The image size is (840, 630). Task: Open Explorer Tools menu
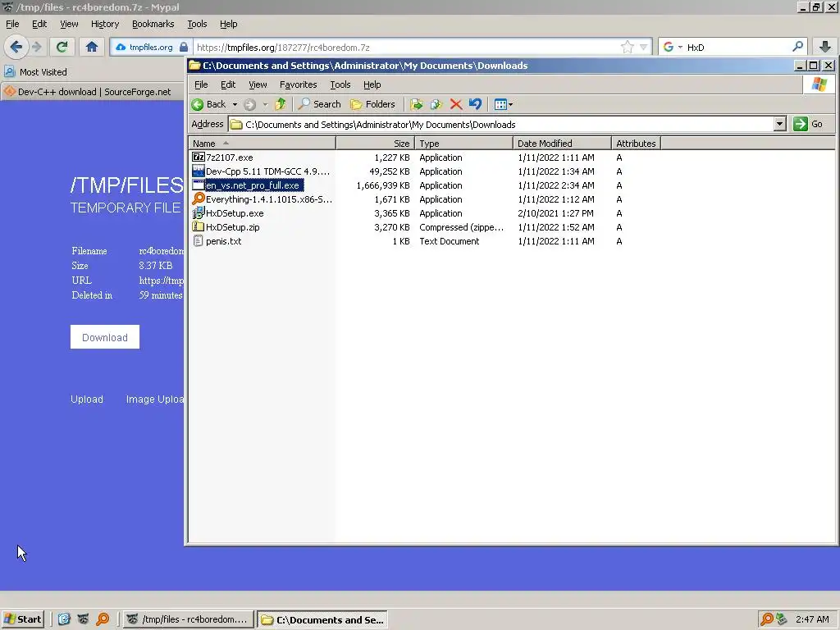coord(340,84)
